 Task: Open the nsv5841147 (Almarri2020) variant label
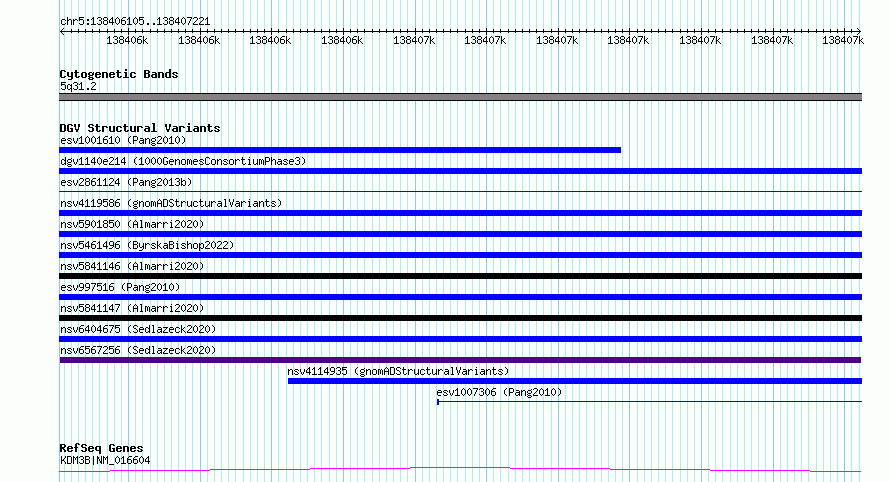(x=132, y=308)
